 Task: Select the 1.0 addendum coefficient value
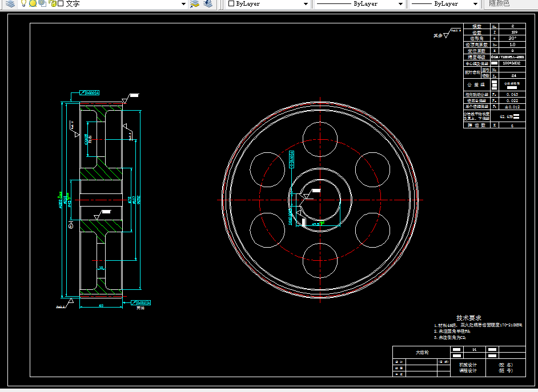[512, 45]
